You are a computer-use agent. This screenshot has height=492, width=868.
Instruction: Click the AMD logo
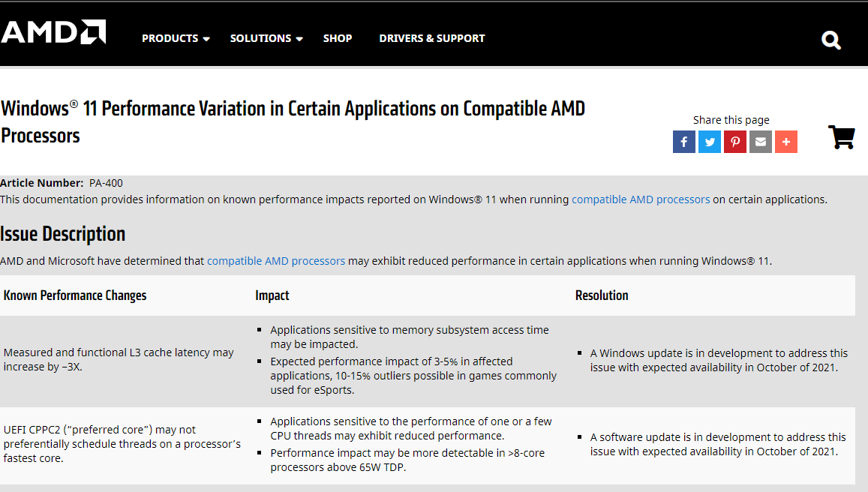pos(53,32)
